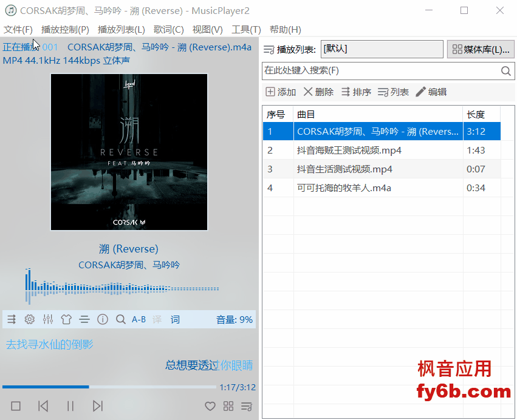Set an A-B repeat section
Viewport: 517px width, 420px height.
click(139, 319)
